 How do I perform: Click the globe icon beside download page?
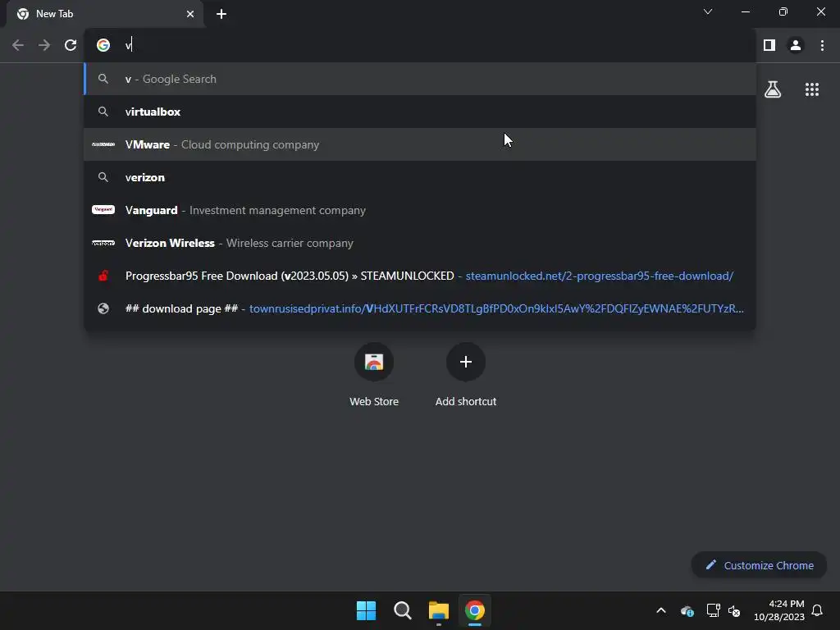(x=103, y=308)
